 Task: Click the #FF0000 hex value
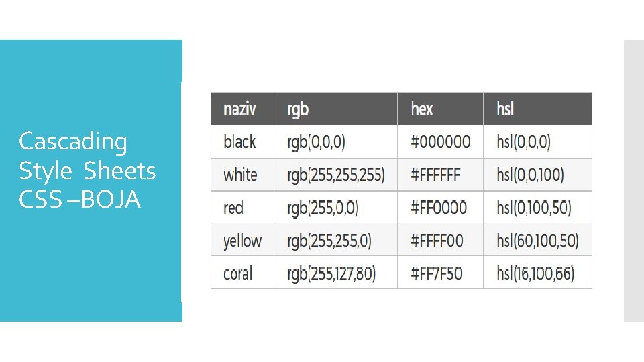(437, 208)
